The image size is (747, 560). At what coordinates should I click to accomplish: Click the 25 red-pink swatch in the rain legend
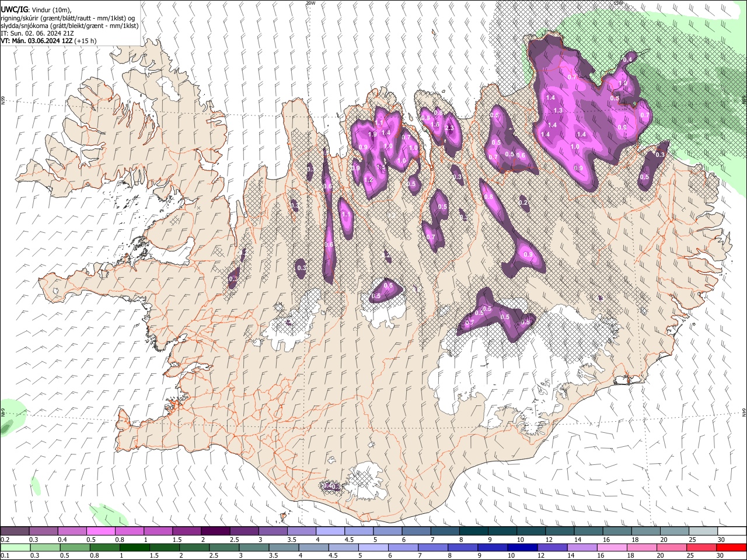(x=701, y=548)
